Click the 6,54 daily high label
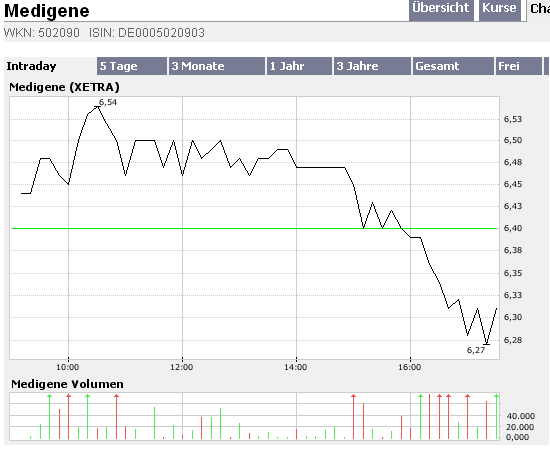The height and width of the screenshot is (449, 550). [108, 102]
